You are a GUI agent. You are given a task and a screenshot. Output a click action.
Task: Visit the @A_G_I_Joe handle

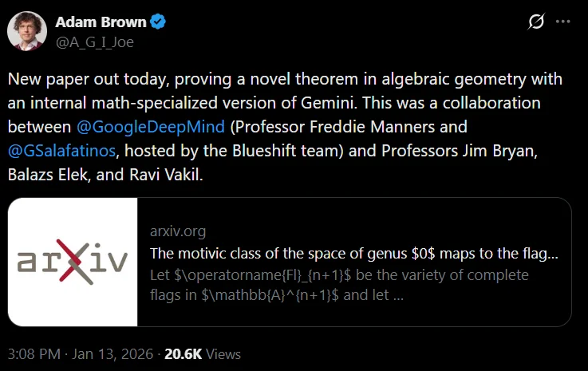[x=94, y=42]
